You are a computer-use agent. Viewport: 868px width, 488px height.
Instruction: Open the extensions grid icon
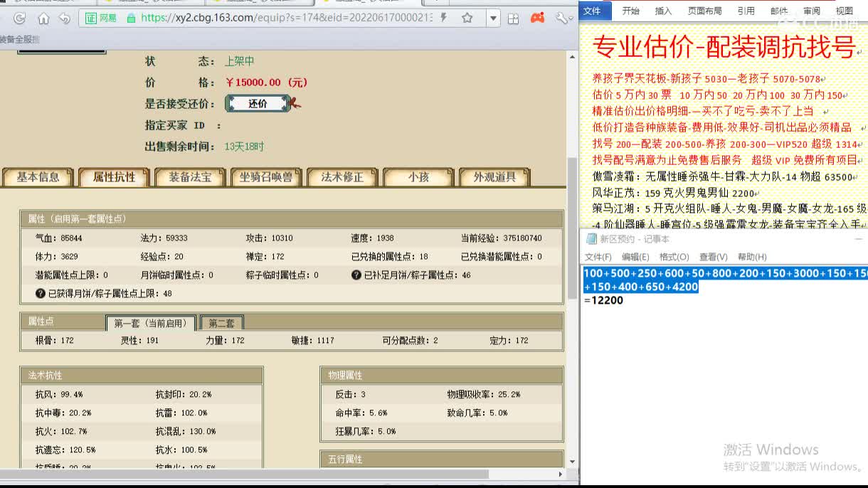point(513,18)
